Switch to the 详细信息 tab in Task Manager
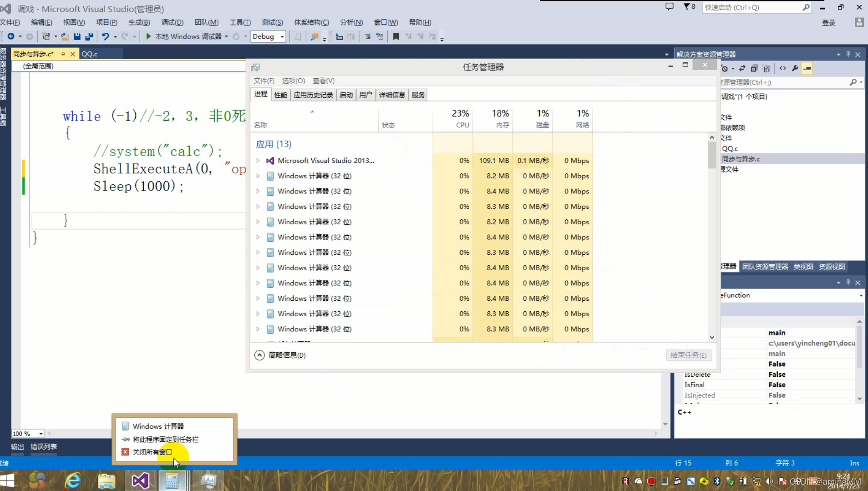The height and width of the screenshot is (491, 868). 392,95
